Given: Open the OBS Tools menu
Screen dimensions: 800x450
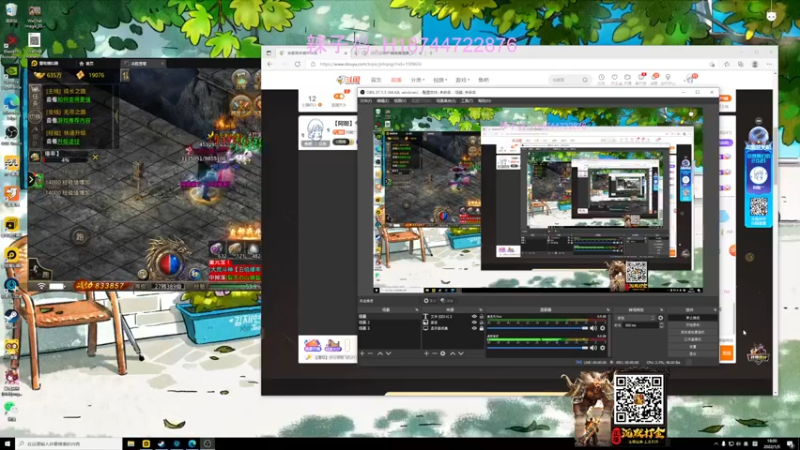Looking at the screenshot, I should [466, 101].
